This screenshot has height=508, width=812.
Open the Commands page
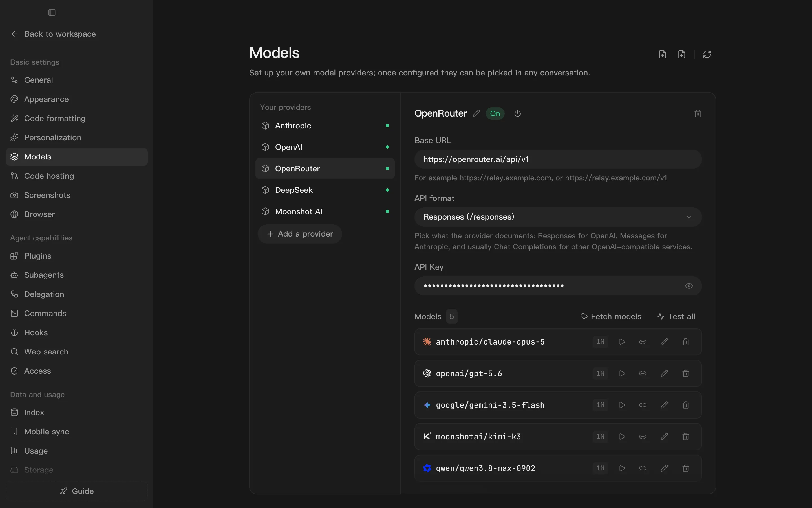[x=76, y=313]
